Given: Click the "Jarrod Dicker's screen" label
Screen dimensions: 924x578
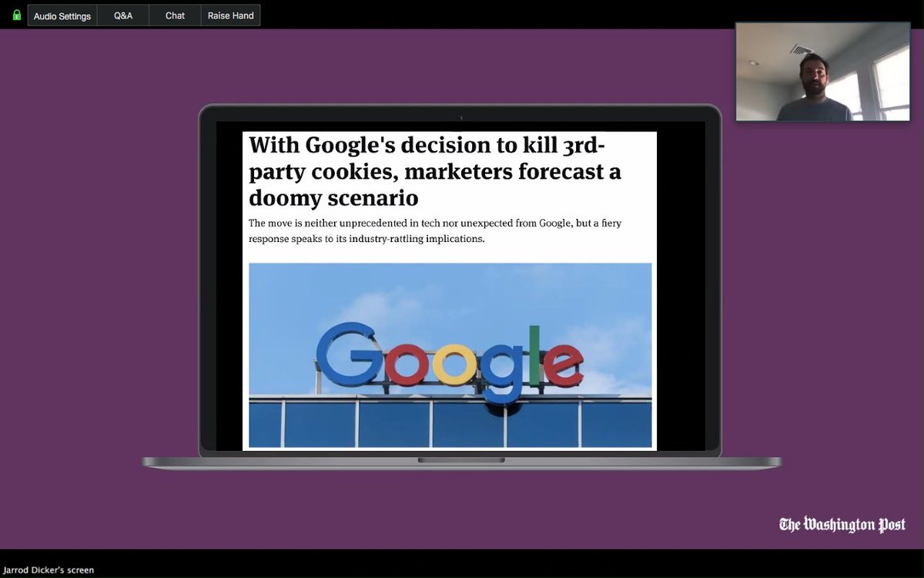Looking at the screenshot, I should (48, 570).
